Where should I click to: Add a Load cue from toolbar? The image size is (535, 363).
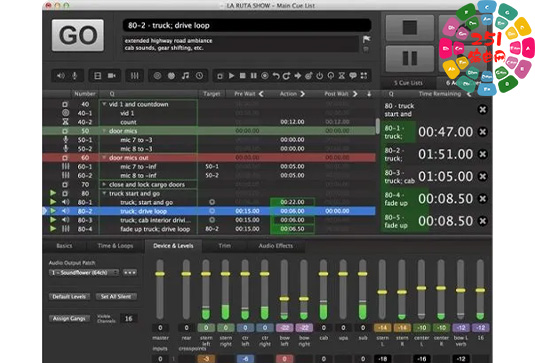[x=264, y=76]
